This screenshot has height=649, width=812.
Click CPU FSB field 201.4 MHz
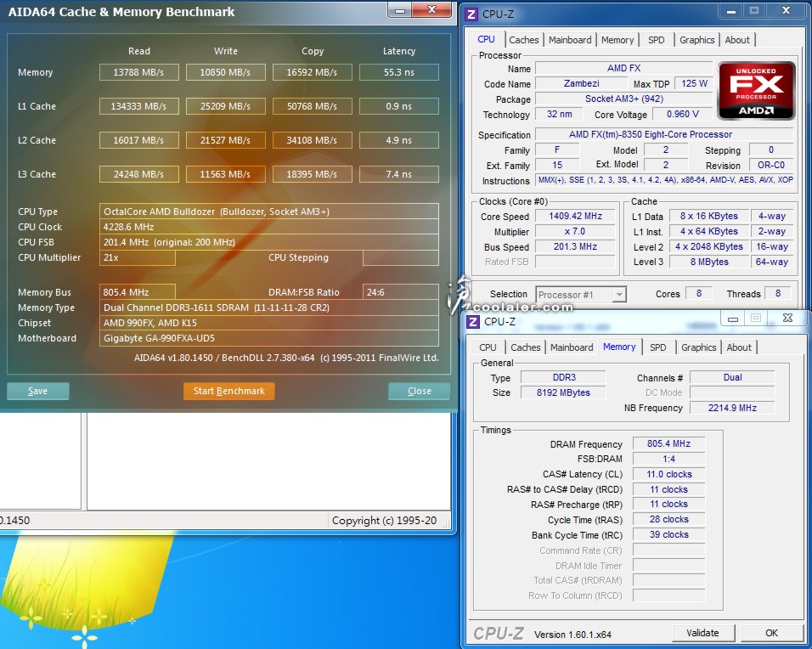tap(268, 242)
